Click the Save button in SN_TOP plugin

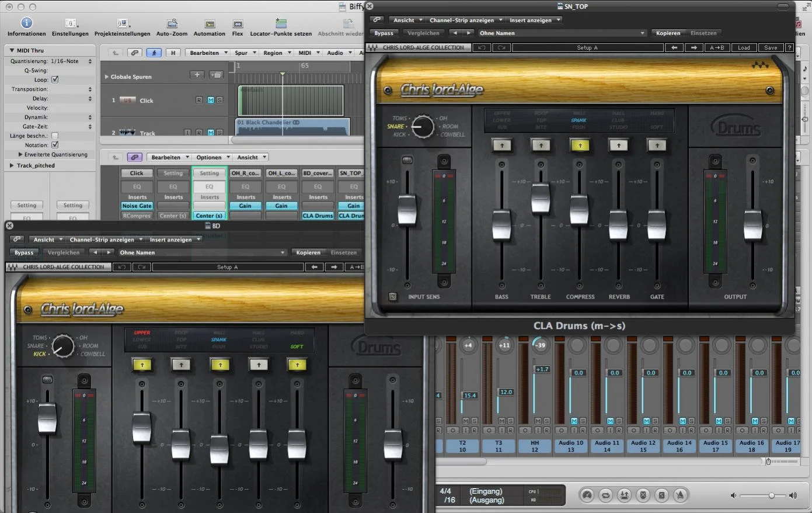coord(771,48)
